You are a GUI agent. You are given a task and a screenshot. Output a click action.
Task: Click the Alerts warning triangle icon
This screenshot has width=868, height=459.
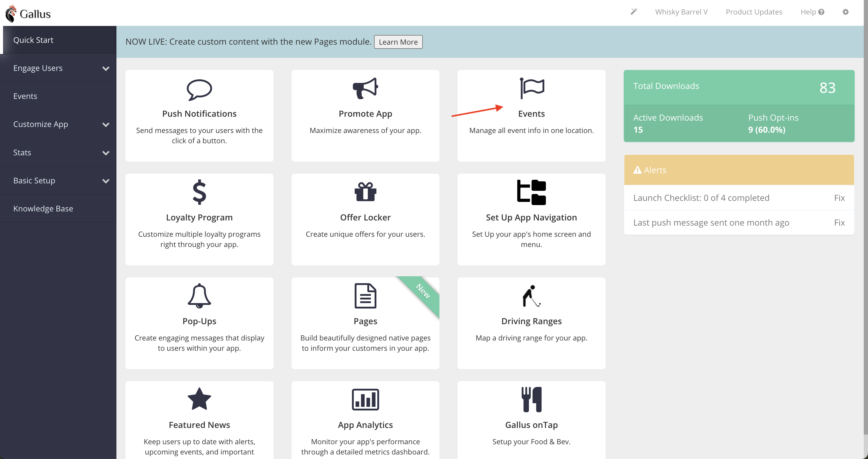click(x=637, y=170)
